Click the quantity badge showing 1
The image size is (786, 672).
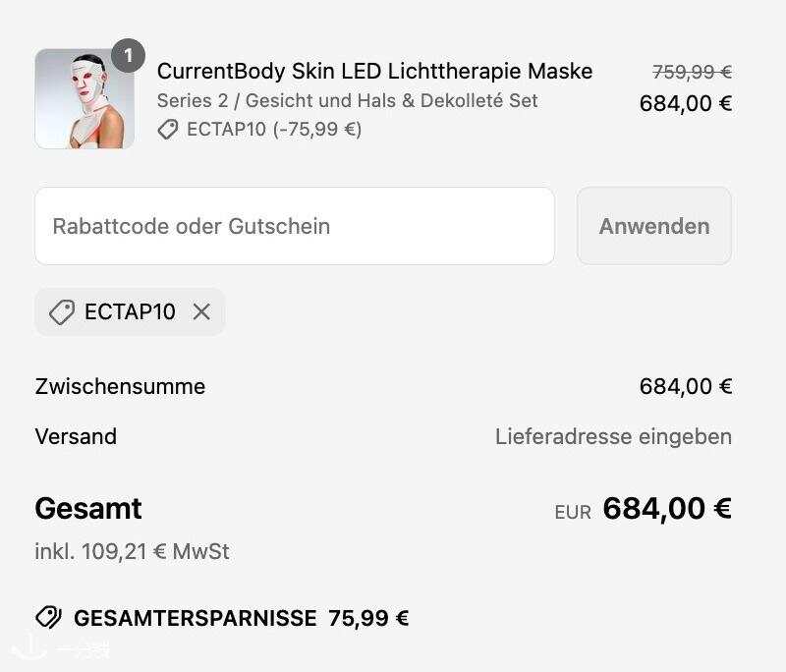129,55
